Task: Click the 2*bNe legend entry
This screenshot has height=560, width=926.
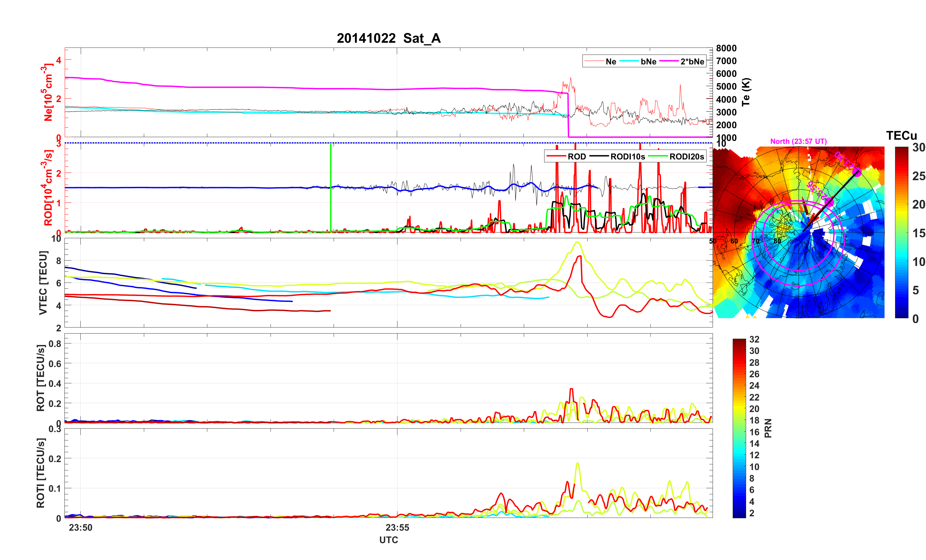Action: pyautogui.click(x=692, y=62)
